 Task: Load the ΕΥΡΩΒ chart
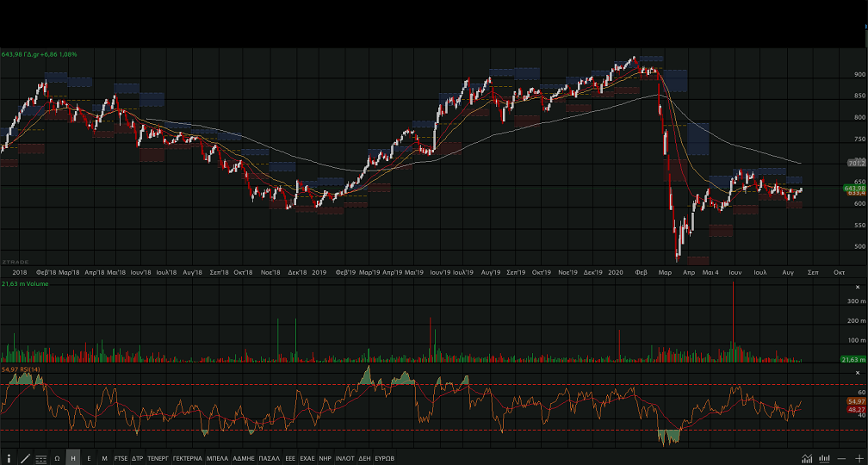click(x=384, y=458)
